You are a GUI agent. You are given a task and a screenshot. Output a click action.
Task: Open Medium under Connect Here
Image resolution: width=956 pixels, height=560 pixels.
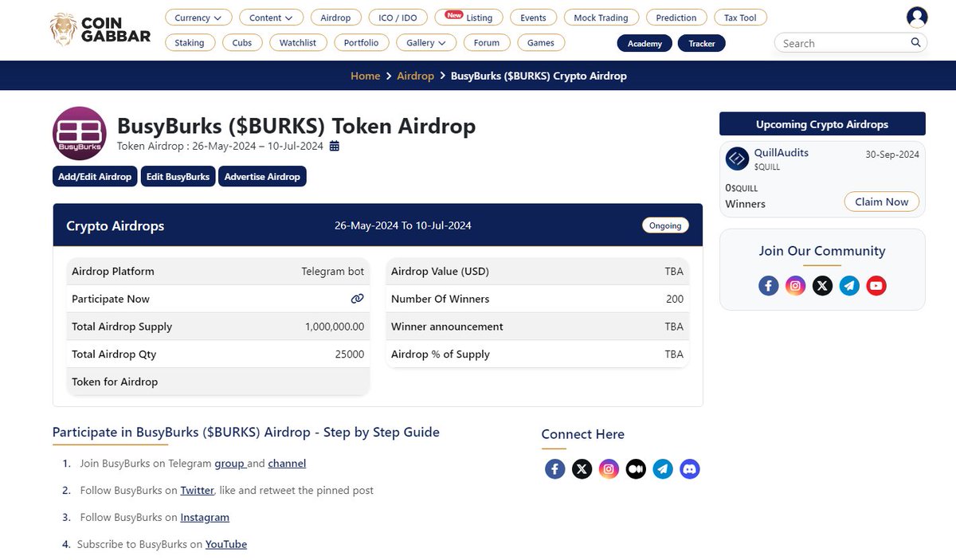(x=636, y=469)
